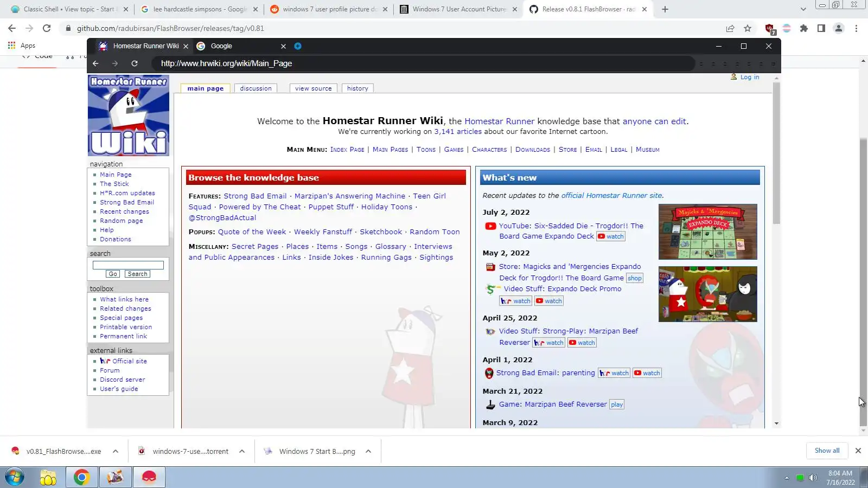
Task: Click Chrome page vertical scrollbar
Action: [x=863, y=282]
